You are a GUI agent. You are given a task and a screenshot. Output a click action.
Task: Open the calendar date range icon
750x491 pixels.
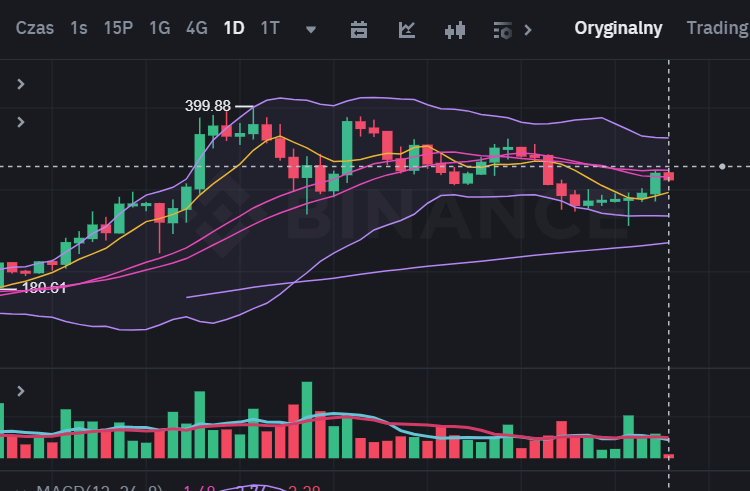(359, 30)
